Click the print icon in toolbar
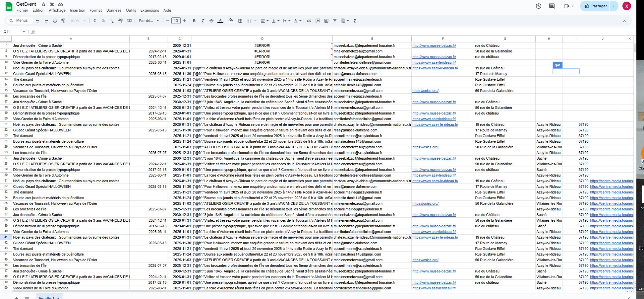The image size is (644, 299). pos(55,21)
